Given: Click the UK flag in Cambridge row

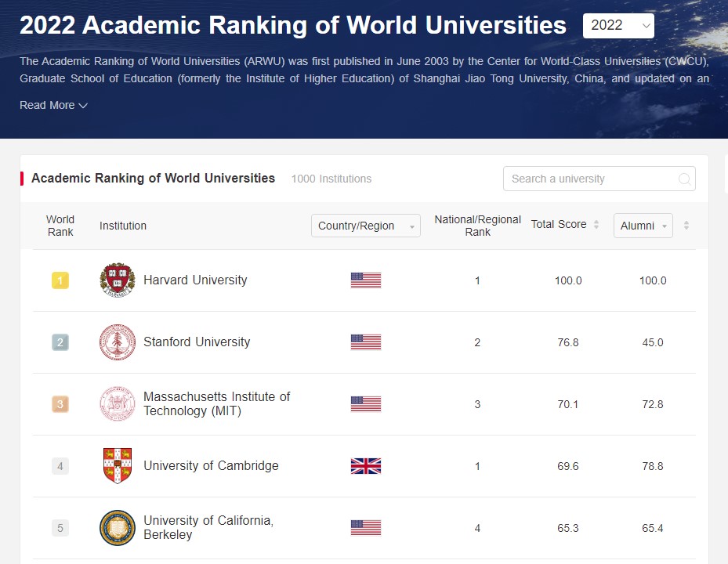Looking at the screenshot, I should coord(365,466).
